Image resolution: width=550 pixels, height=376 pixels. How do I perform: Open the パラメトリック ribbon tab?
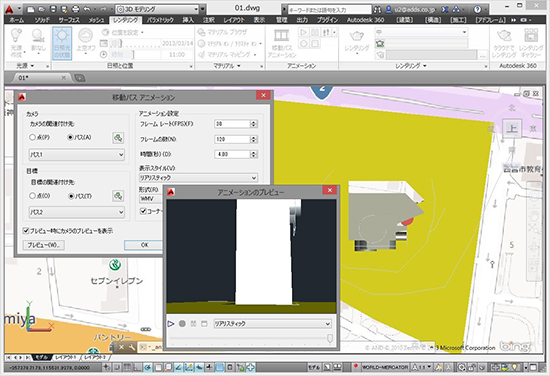tap(160, 20)
